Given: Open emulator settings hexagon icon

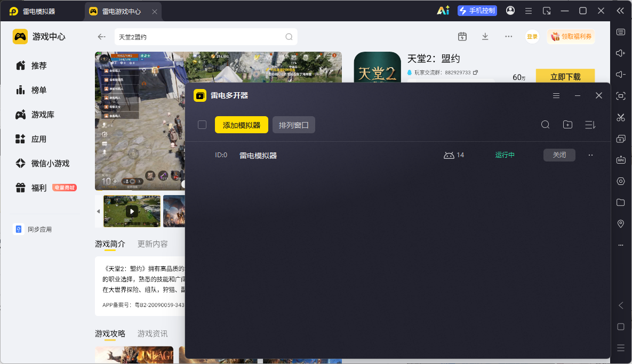Looking at the screenshot, I should (621, 181).
